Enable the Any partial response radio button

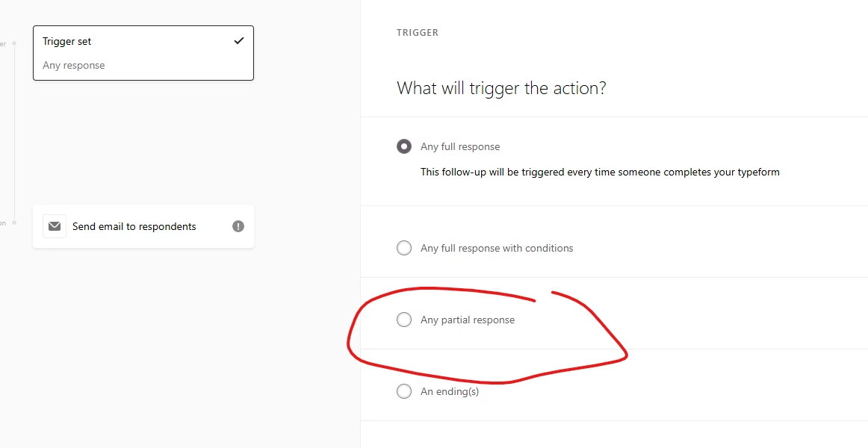pyautogui.click(x=404, y=320)
